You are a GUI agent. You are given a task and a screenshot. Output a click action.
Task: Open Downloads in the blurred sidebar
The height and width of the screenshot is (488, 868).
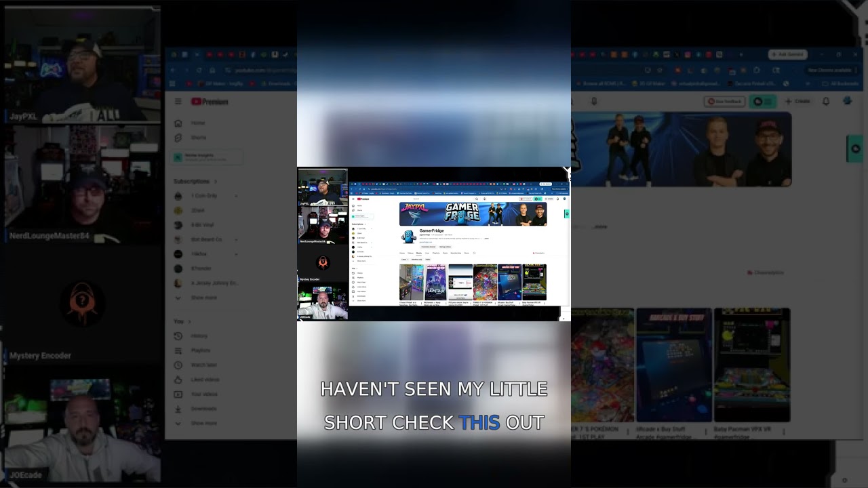(x=203, y=409)
